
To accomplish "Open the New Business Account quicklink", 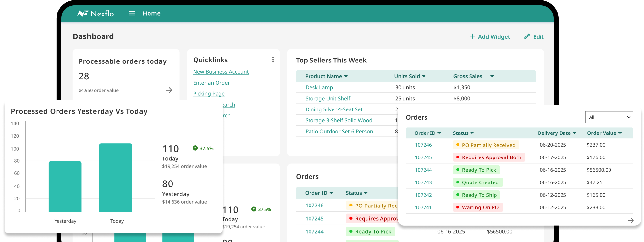I will (221, 72).
